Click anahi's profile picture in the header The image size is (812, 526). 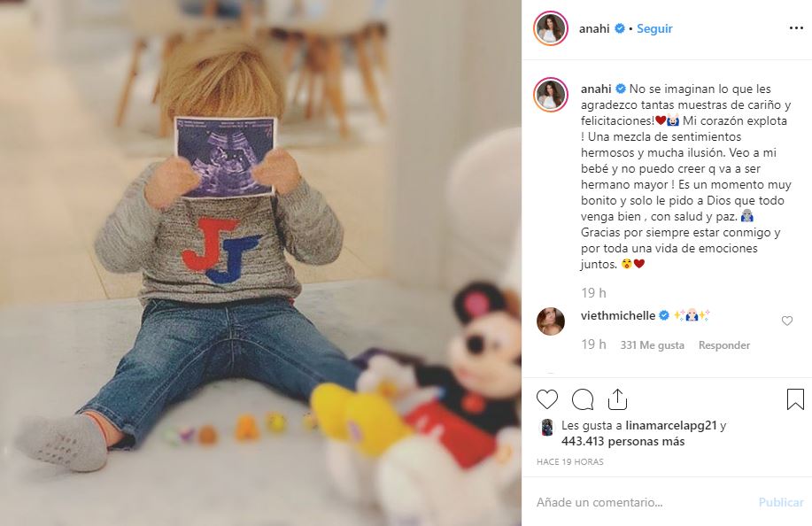point(551,28)
